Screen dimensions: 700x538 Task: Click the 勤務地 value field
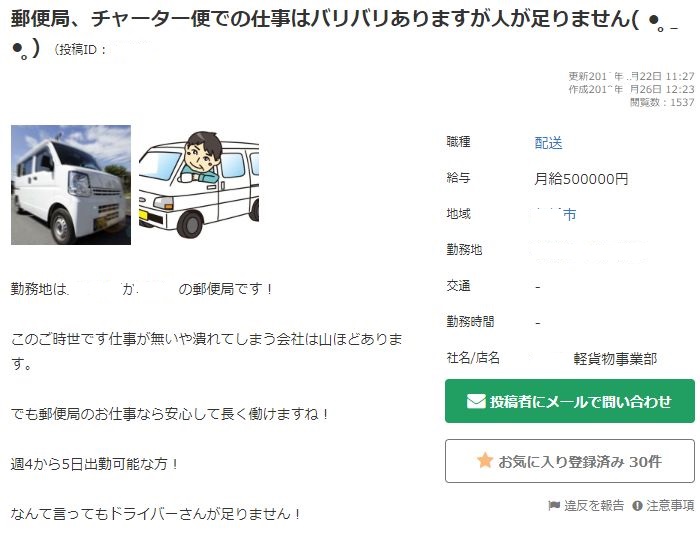[x=589, y=250]
